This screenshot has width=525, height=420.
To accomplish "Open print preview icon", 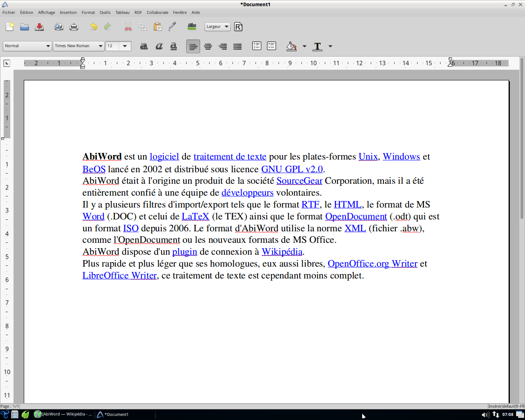I will click(59, 27).
